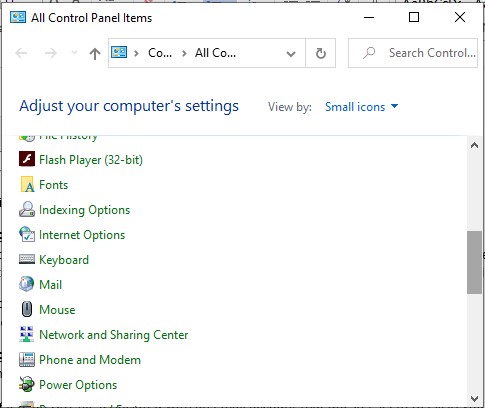
Task: Click the vertical scrollbar thumb
Action: [474, 262]
